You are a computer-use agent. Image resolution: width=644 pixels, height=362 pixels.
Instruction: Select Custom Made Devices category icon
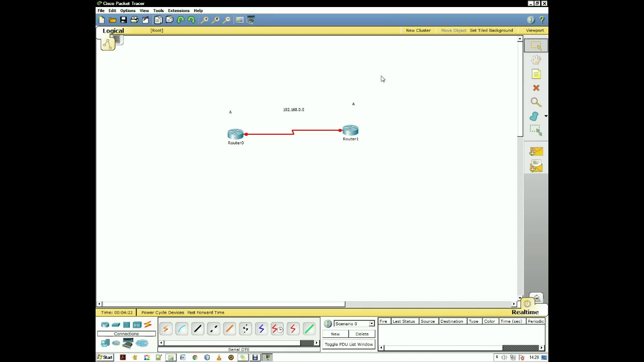(x=128, y=343)
